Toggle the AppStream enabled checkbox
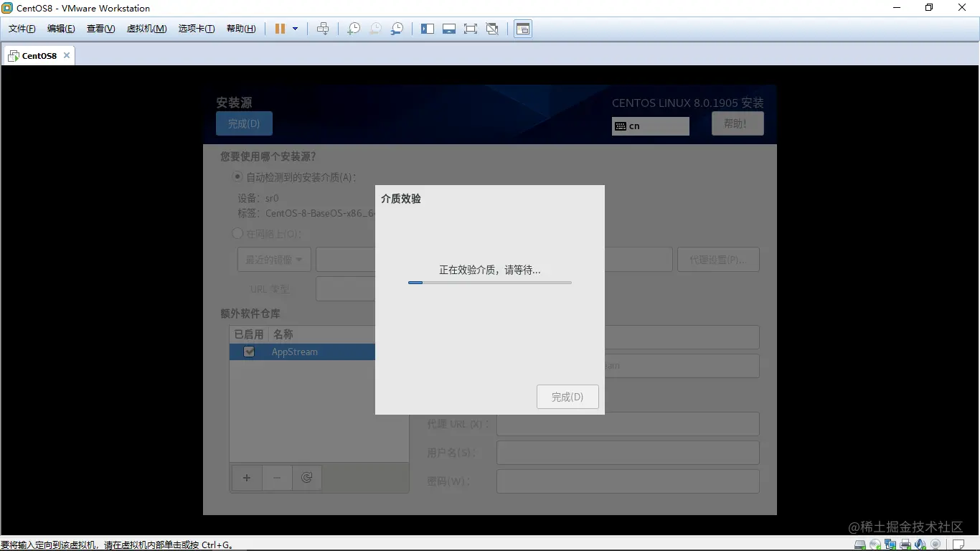 point(249,352)
